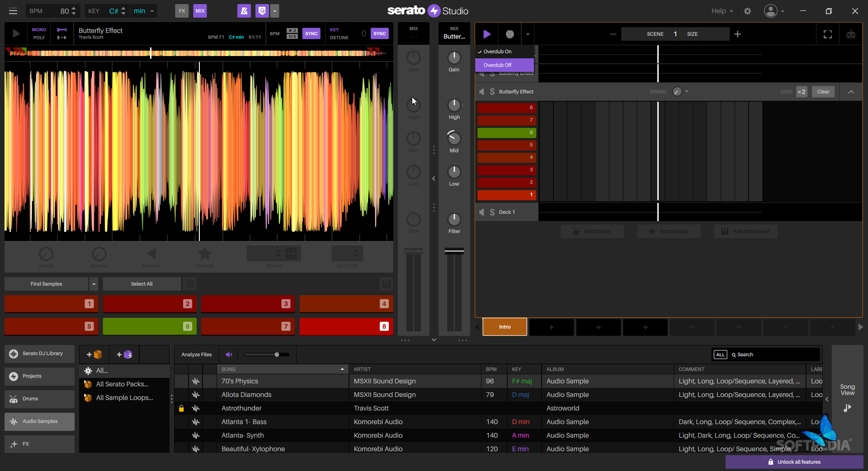Click the sequencer record button
Image resolution: width=868 pixels, height=471 pixels.
(x=509, y=34)
